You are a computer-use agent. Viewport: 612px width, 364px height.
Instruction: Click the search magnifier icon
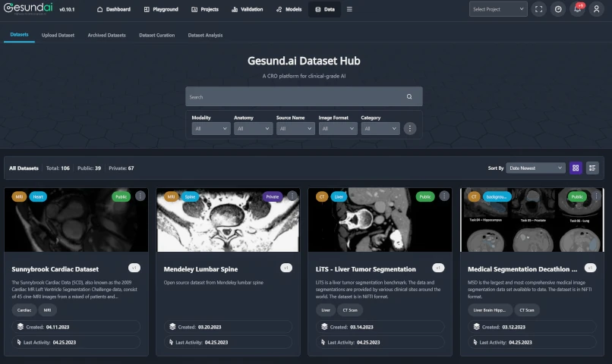[409, 96]
